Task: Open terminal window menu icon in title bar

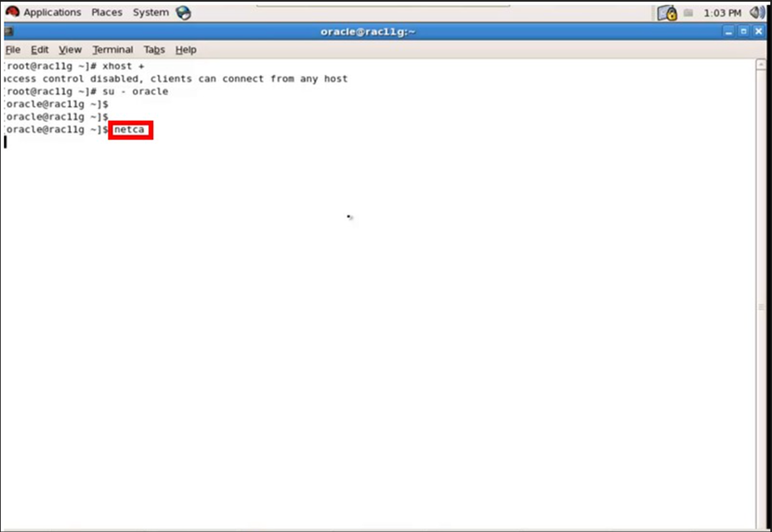Action: point(8,32)
